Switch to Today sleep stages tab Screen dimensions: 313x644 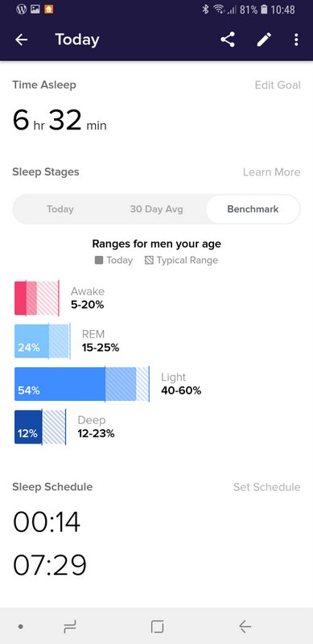pos(60,209)
